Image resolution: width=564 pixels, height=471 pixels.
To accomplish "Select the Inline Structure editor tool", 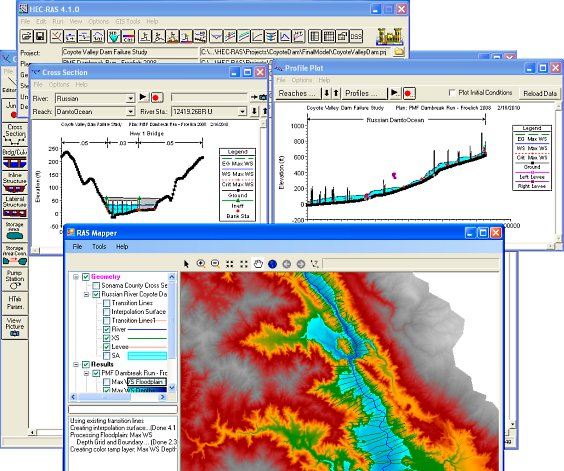I will point(15,183).
